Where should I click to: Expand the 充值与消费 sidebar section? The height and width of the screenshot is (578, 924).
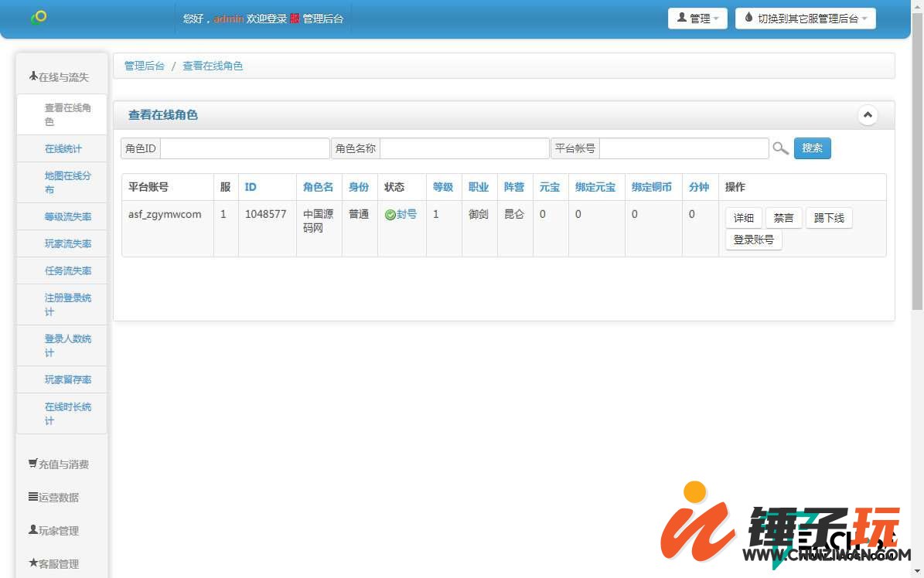point(59,464)
